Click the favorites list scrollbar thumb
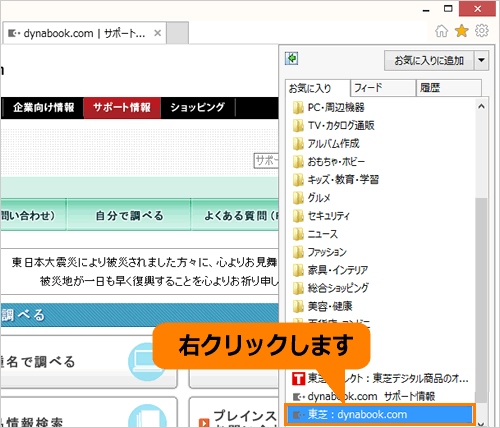 [x=481, y=299]
